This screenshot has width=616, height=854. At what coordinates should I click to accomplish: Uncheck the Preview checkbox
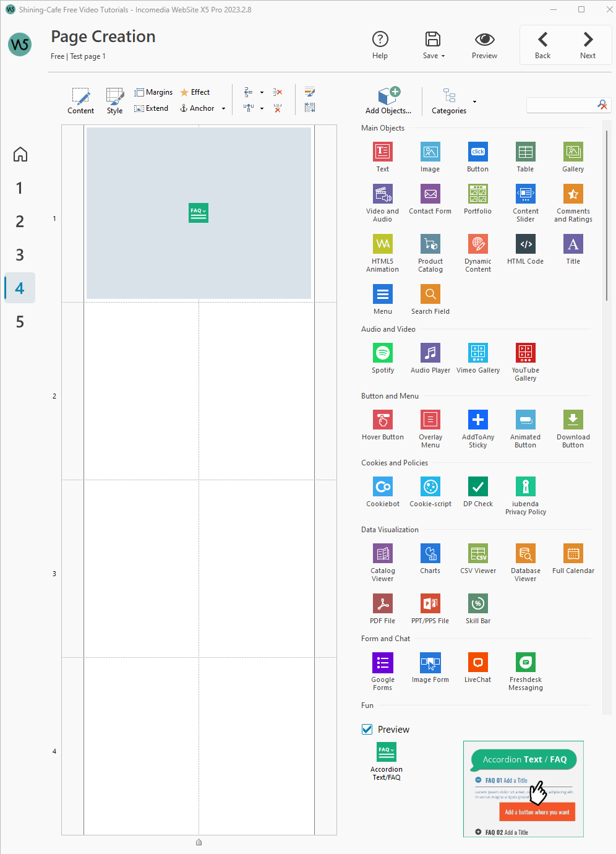(x=367, y=729)
